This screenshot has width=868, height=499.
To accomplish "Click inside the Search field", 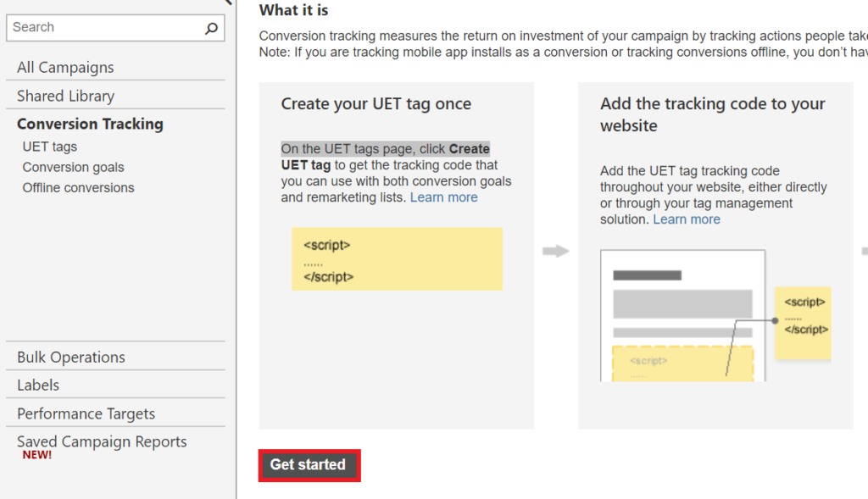I will 93,27.
